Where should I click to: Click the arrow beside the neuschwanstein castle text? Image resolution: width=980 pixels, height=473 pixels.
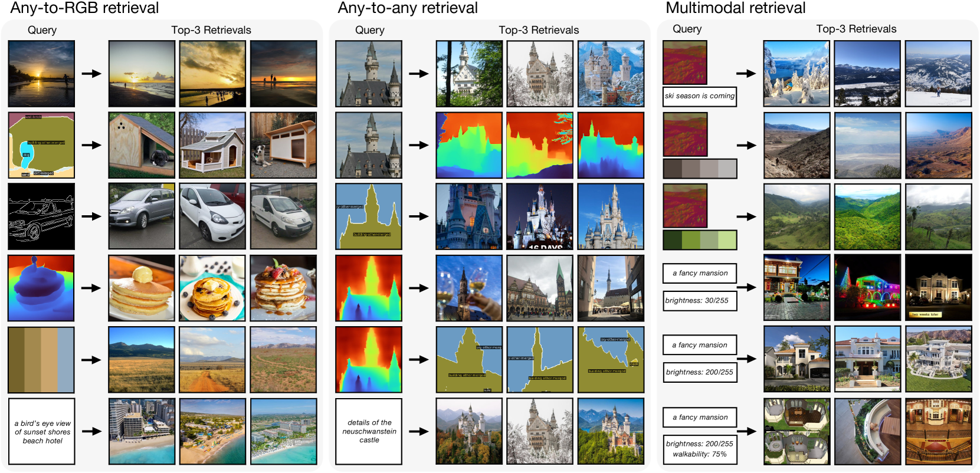click(418, 432)
